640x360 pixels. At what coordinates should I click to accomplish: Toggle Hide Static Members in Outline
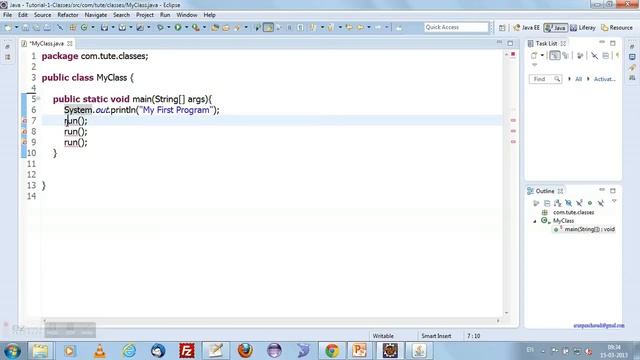click(x=579, y=203)
